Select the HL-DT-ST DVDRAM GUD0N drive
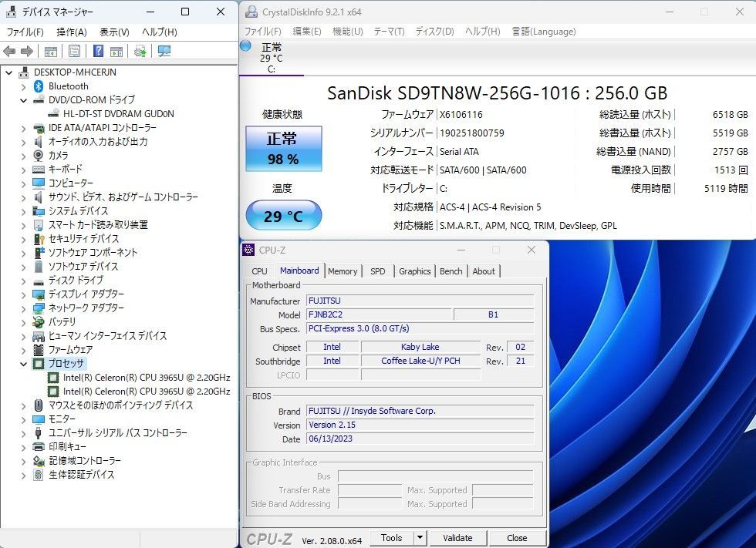The width and height of the screenshot is (756, 548). point(118,114)
